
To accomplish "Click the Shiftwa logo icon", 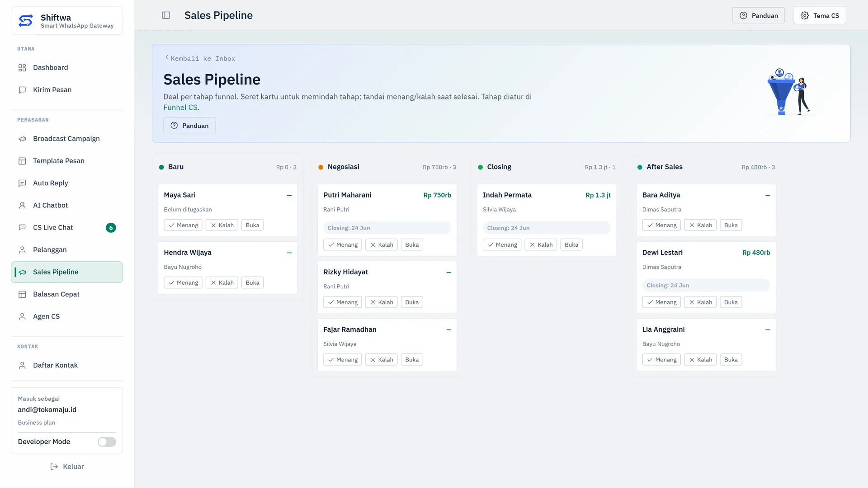I will (x=26, y=20).
